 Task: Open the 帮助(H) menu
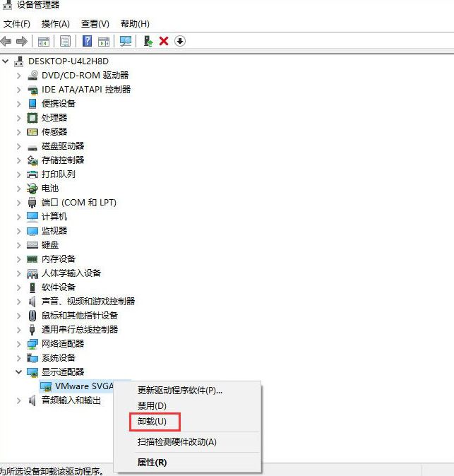point(135,24)
